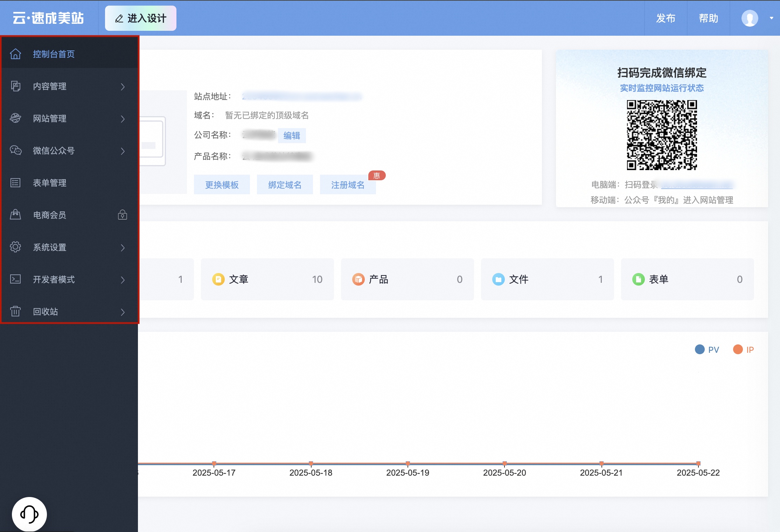Click the user avatar in header
780x532 pixels.
click(x=750, y=18)
